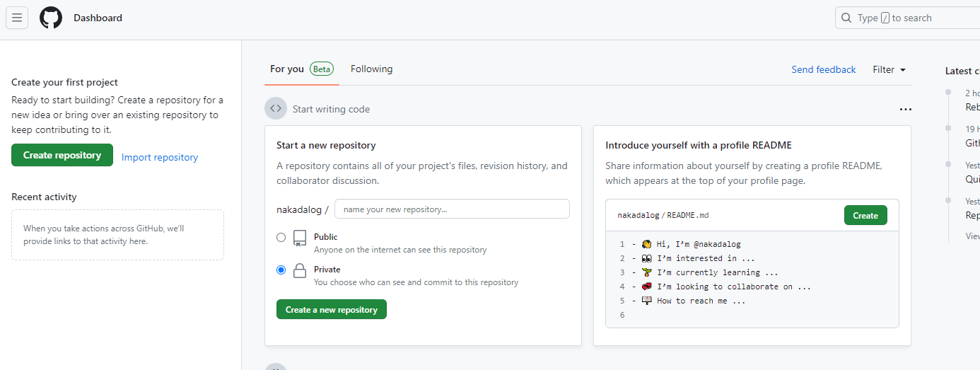Switch to the Following tab

pyautogui.click(x=371, y=69)
